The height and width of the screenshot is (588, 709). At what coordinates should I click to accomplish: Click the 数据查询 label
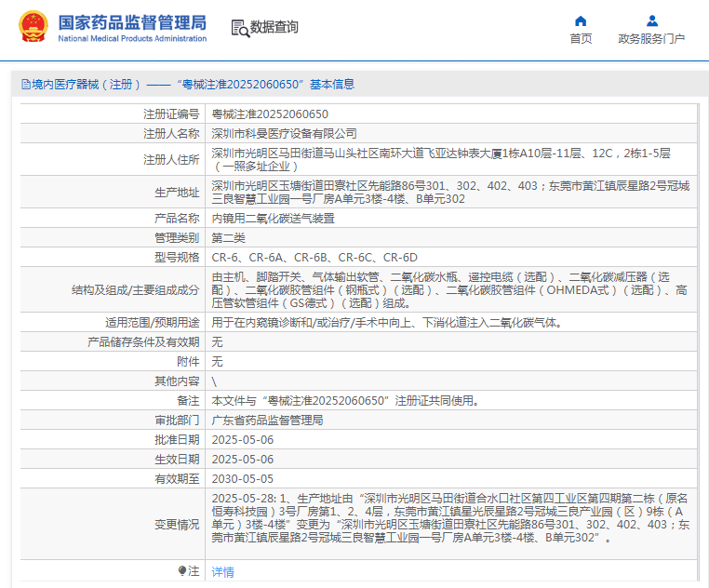click(x=274, y=27)
